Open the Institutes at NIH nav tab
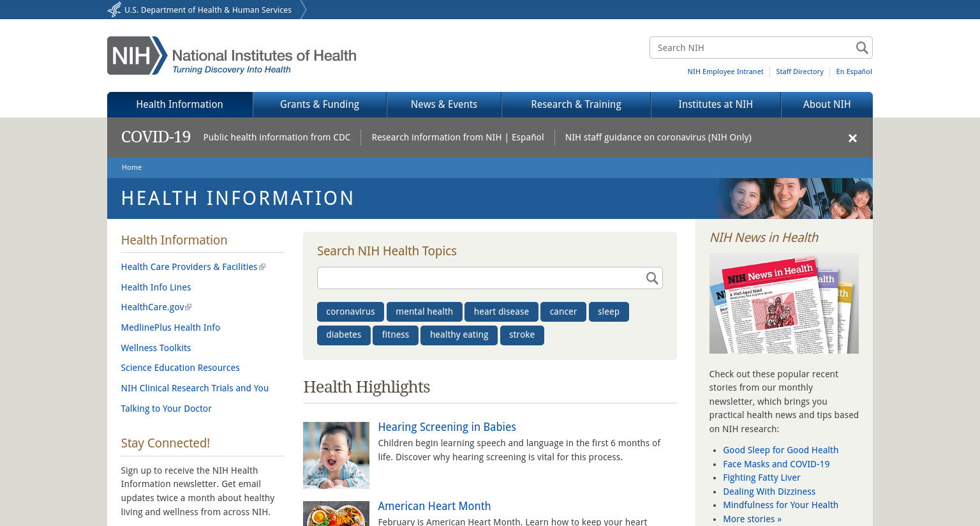980x526 pixels. coord(716,105)
